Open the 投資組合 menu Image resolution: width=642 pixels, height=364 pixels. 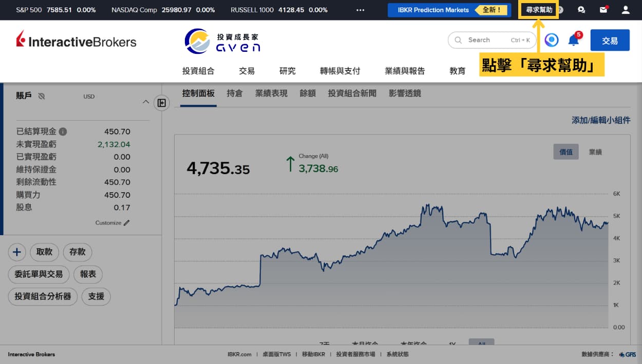point(198,71)
